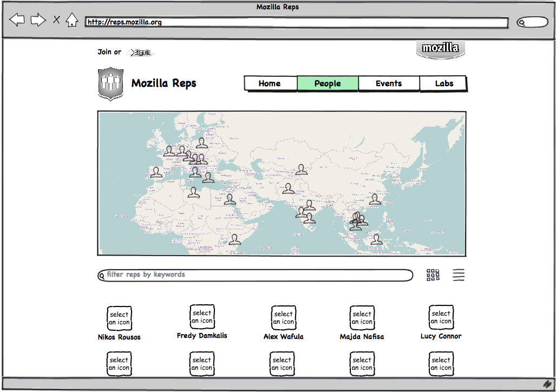556x392 pixels.
Task: Select Majda Nafisa avatar icon
Action: coord(362,318)
